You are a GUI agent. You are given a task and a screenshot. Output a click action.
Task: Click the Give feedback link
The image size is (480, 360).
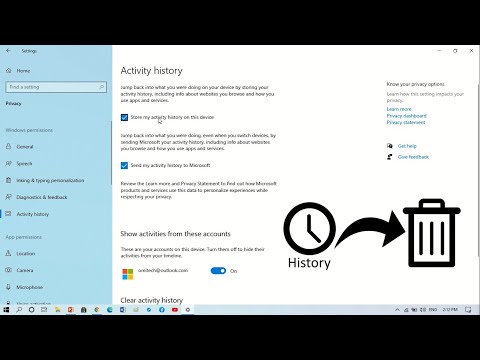[x=413, y=157]
